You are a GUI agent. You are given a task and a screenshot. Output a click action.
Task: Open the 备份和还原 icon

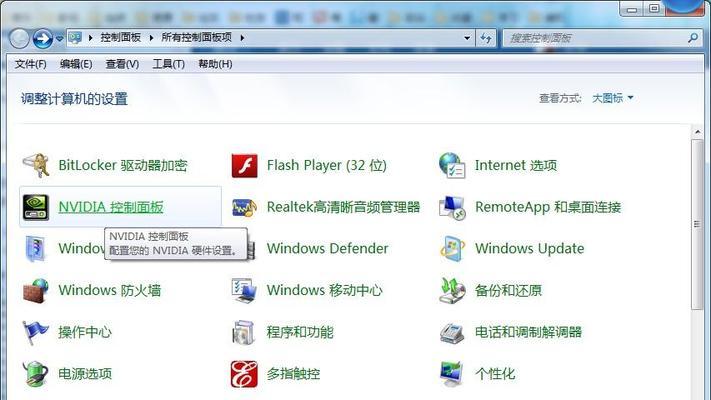point(452,290)
